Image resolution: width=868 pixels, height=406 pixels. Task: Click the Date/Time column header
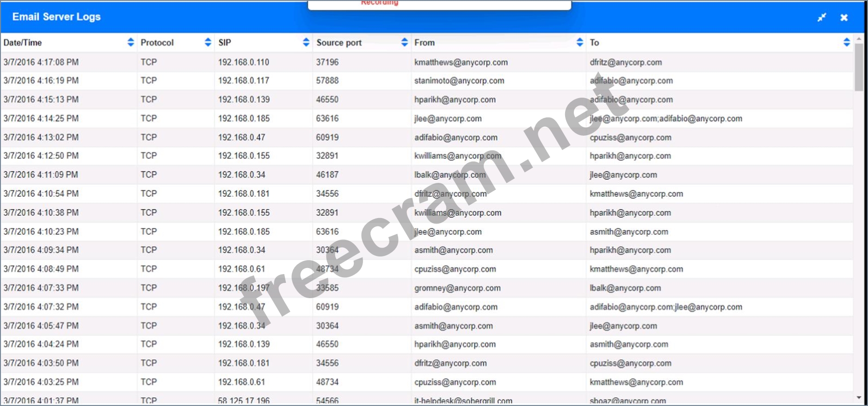pyautogui.click(x=23, y=43)
